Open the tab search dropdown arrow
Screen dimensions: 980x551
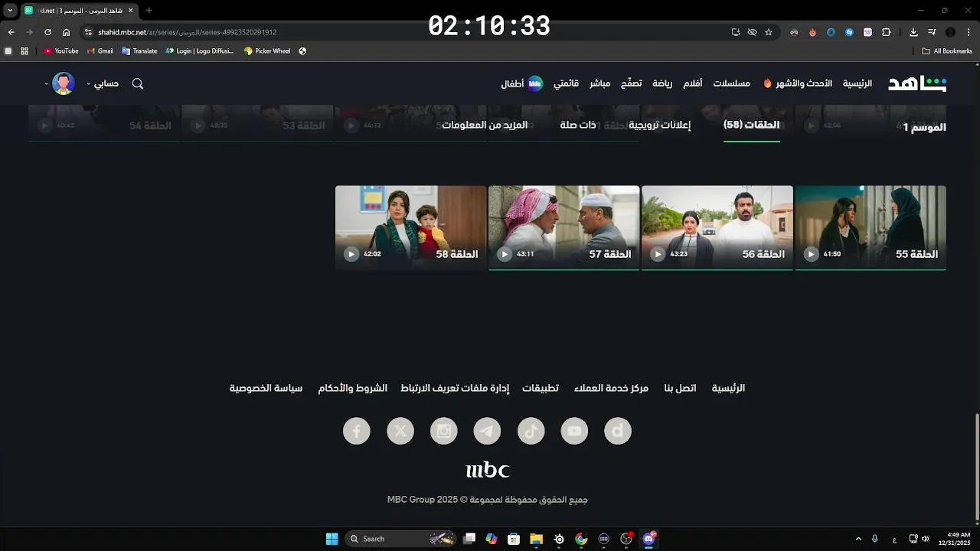pyautogui.click(x=10, y=11)
